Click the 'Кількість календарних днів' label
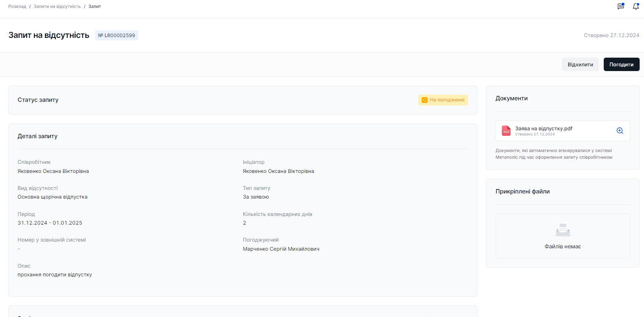This screenshot has width=644, height=317. (x=278, y=214)
